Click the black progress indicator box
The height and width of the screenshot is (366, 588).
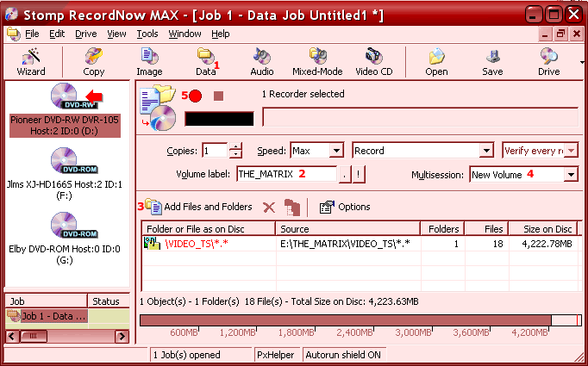point(219,119)
